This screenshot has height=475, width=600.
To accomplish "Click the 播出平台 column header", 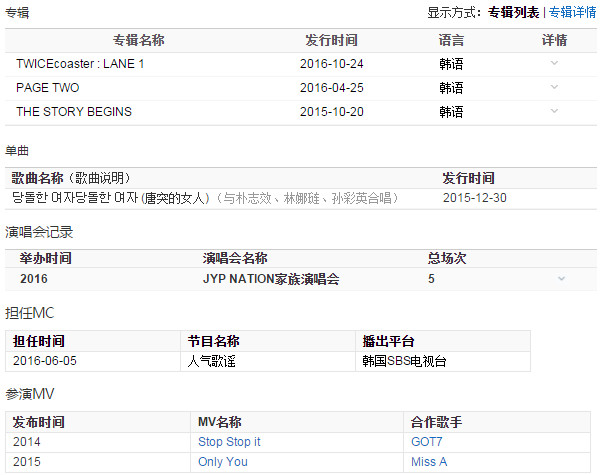I will point(388,341).
